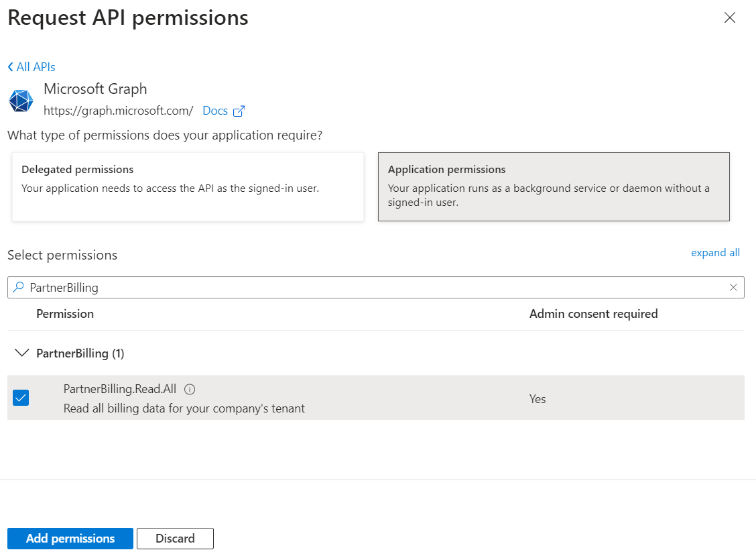Go back to All APIs
Viewport: 756px width, 556px height.
tap(31, 67)
